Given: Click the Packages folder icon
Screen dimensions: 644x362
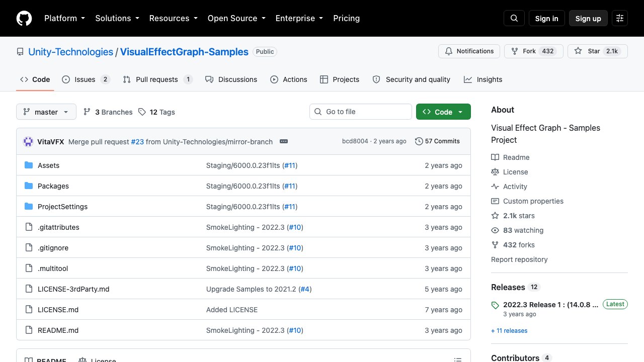Looking at the screenshot, I should click(29, 186).
